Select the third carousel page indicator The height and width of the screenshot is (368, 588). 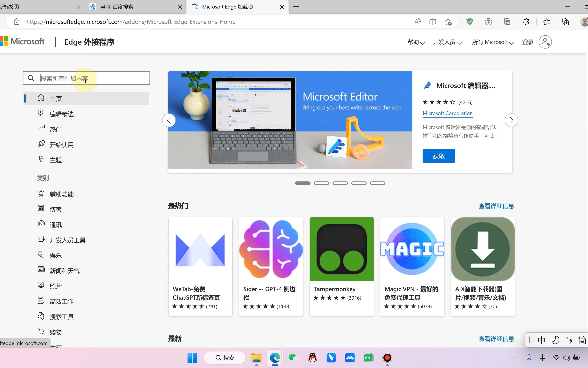coord(340,183)
